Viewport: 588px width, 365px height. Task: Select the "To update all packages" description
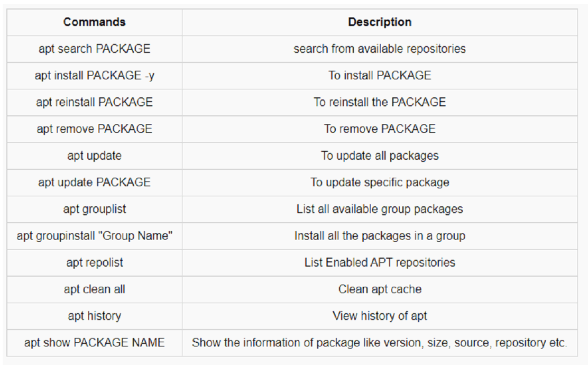click(380, 156)
